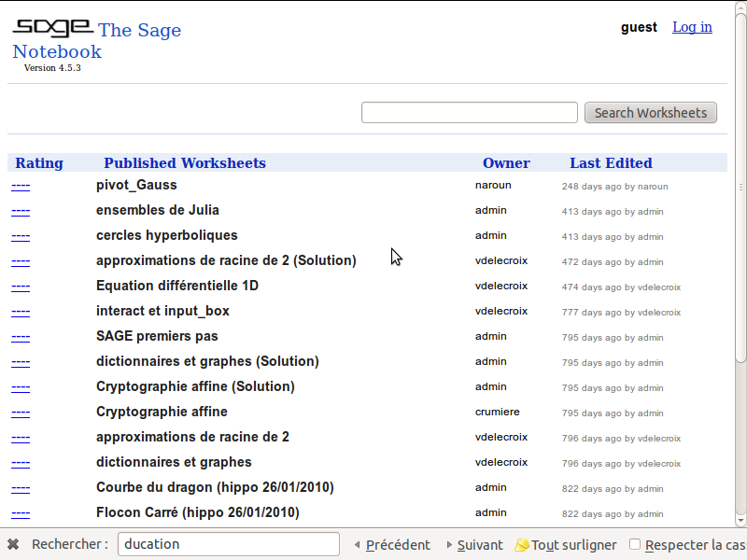The image size is (747, 560).
Task: Click the Tout surligner highlighter icon
Action: pyautogui.click(x=521, y=545)
